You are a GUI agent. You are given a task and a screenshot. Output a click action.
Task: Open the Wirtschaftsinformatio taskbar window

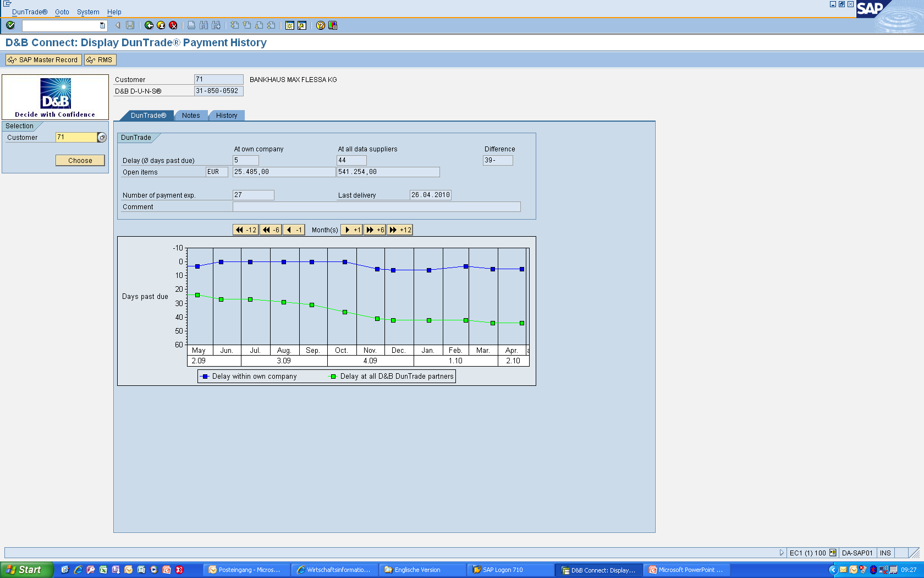[x=334, y=570]
